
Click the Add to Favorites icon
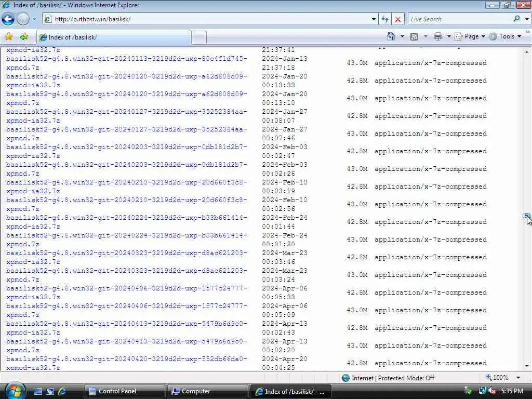[24, 37]
